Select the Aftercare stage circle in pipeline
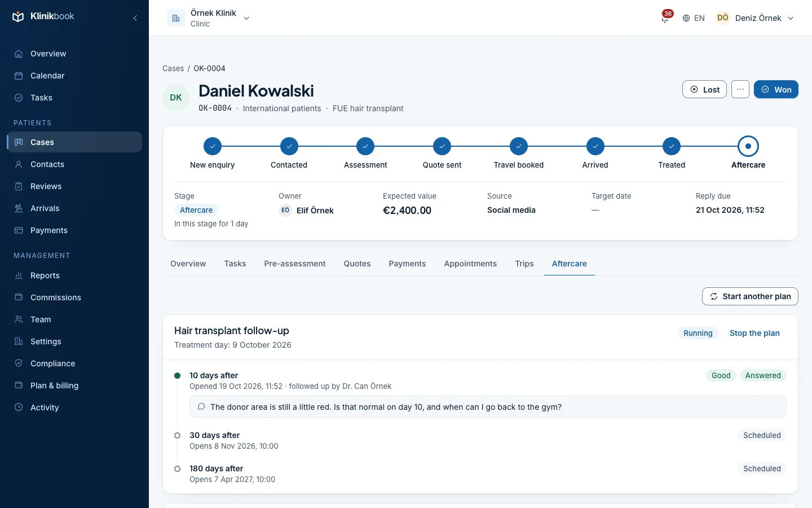This screenshot has width=812, height=508. [x=748, y=146]
